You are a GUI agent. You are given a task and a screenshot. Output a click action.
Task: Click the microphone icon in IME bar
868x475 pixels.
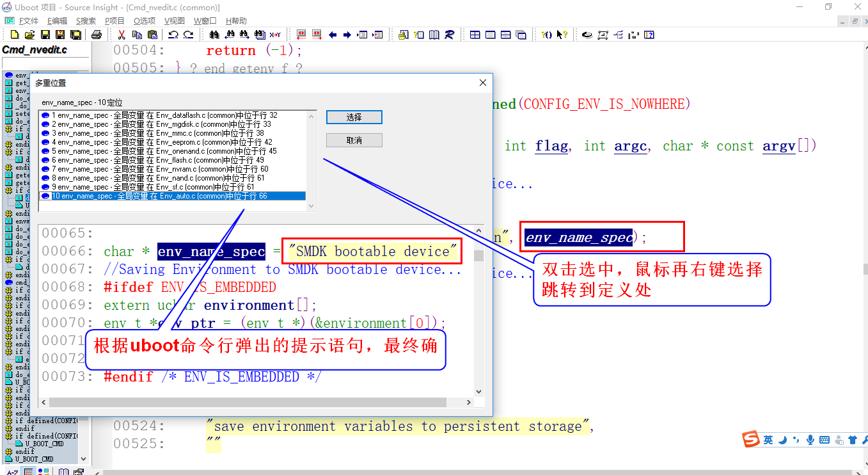[x=810, y=440]
